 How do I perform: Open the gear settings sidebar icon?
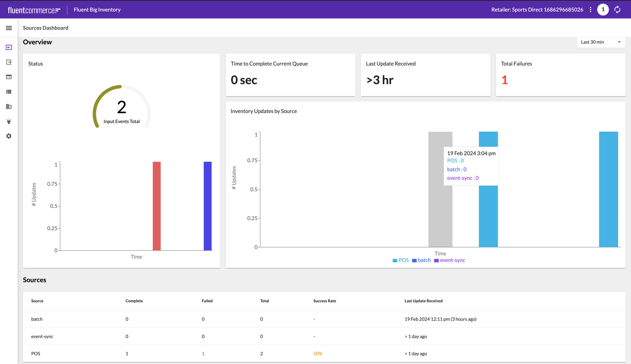coord(9,136)
